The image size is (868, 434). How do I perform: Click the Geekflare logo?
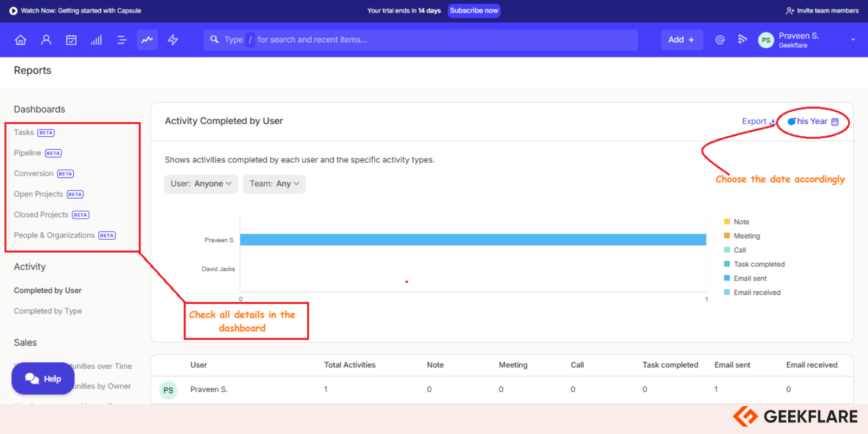pos(795,417)
